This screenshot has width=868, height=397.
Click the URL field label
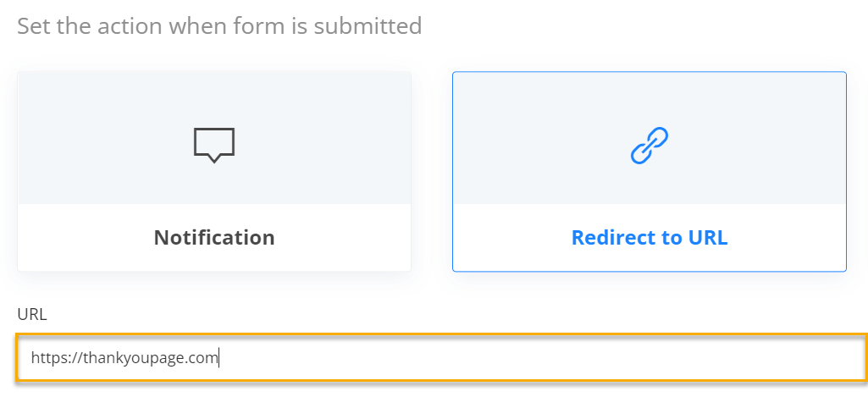tap(32, 314)
